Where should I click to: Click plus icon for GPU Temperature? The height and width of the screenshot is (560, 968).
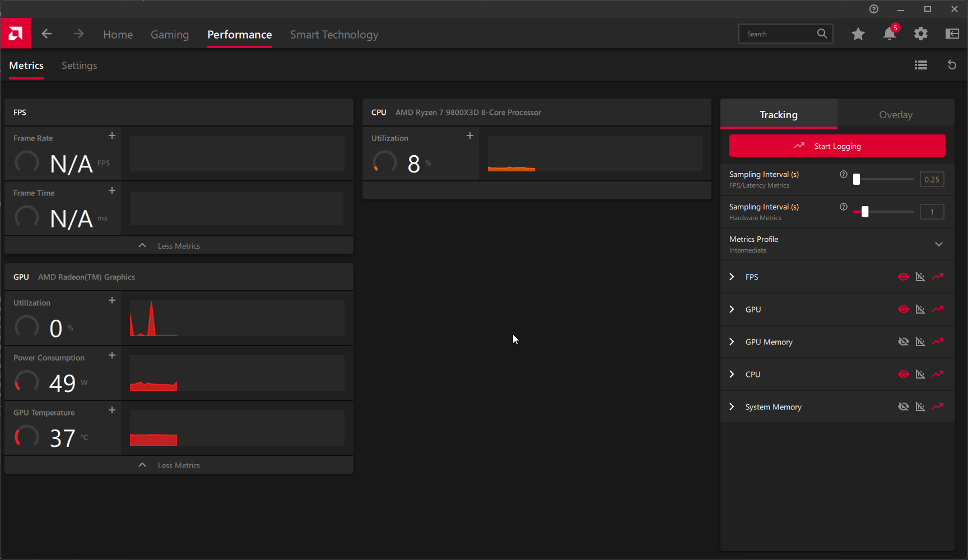(x=112, y=410)
